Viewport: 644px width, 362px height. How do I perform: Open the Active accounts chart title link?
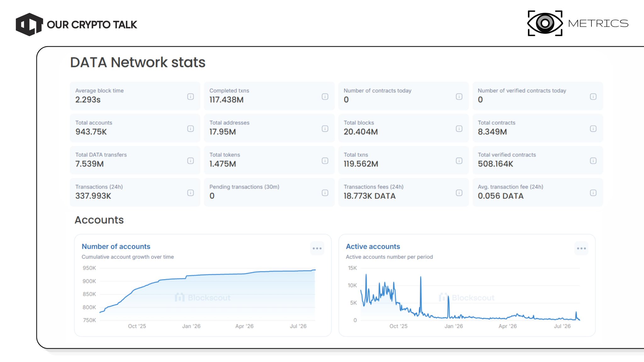tap(373, 247)
